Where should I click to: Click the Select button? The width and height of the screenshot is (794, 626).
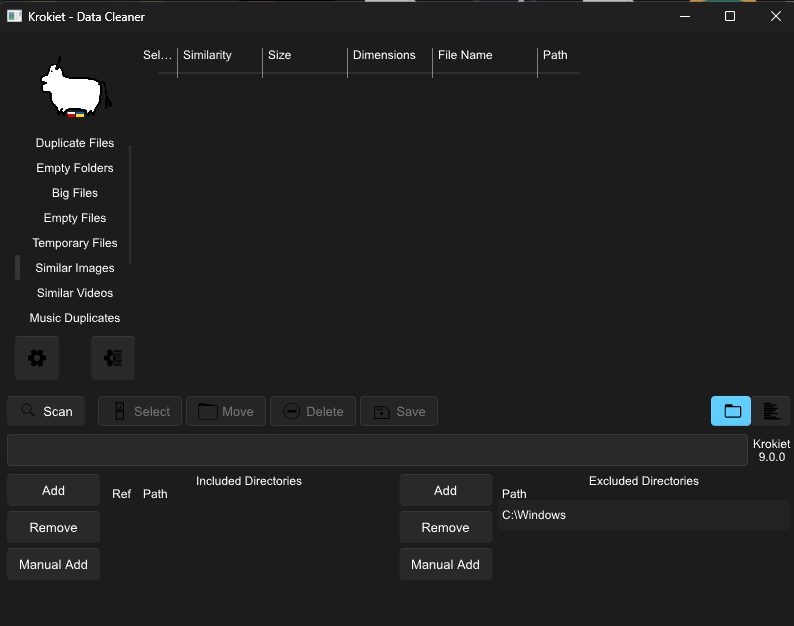140,411
